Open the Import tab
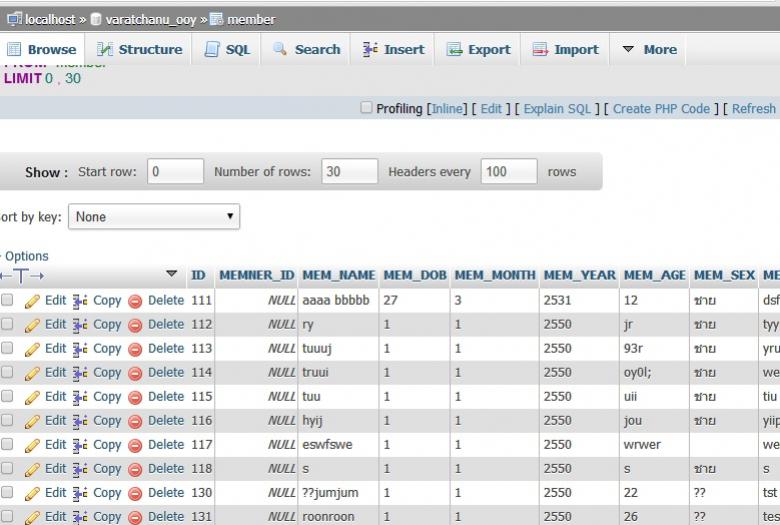 coord(566,49)
